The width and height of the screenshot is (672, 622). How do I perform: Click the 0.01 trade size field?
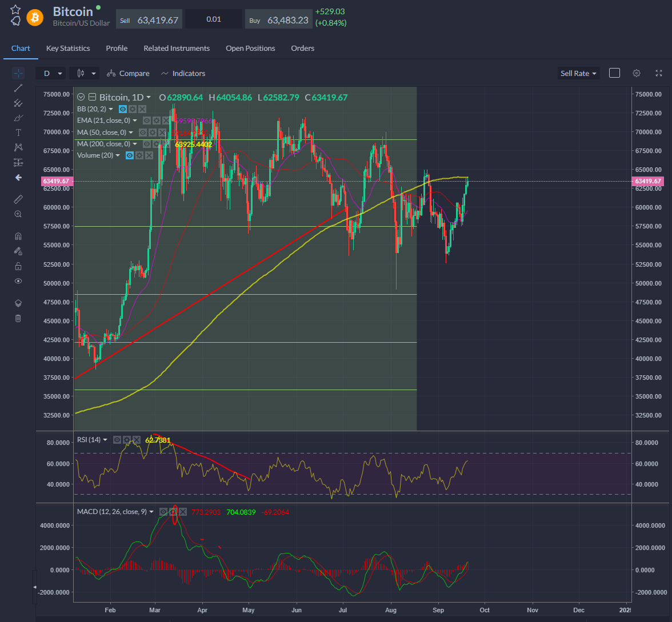click(214, 19)
